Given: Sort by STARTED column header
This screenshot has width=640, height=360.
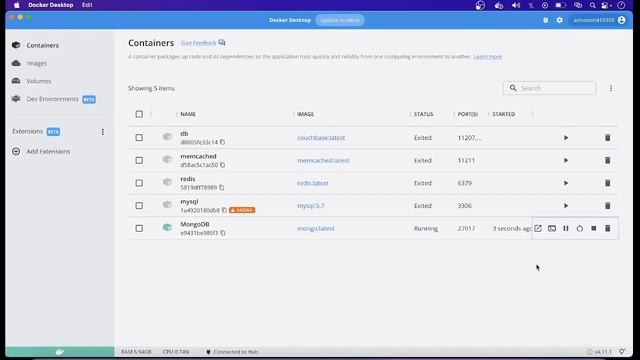Looking at the screenshot, I should [x=503, y=114].
